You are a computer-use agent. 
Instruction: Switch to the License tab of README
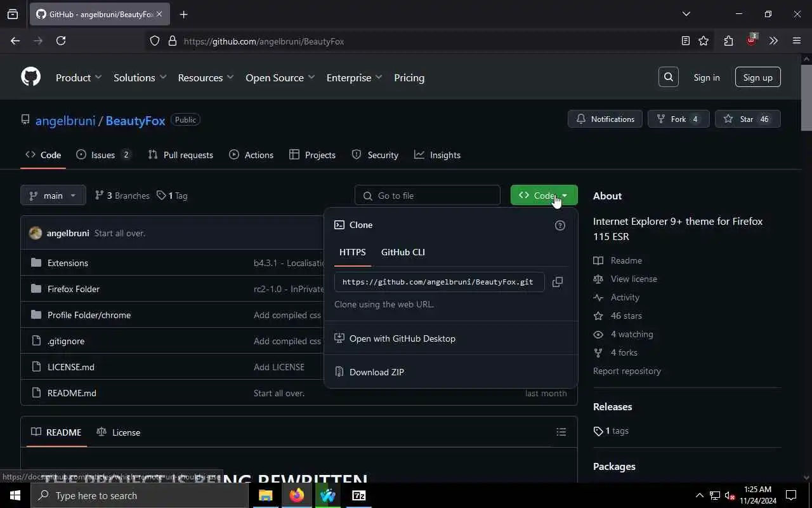(x=119, y=432)
